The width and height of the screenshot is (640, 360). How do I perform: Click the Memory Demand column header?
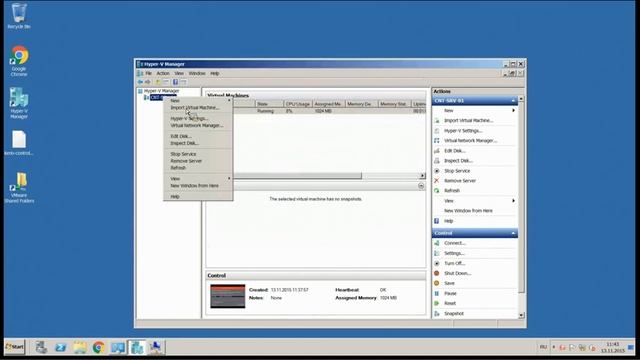pyautogui.click(x=362, y=104)
